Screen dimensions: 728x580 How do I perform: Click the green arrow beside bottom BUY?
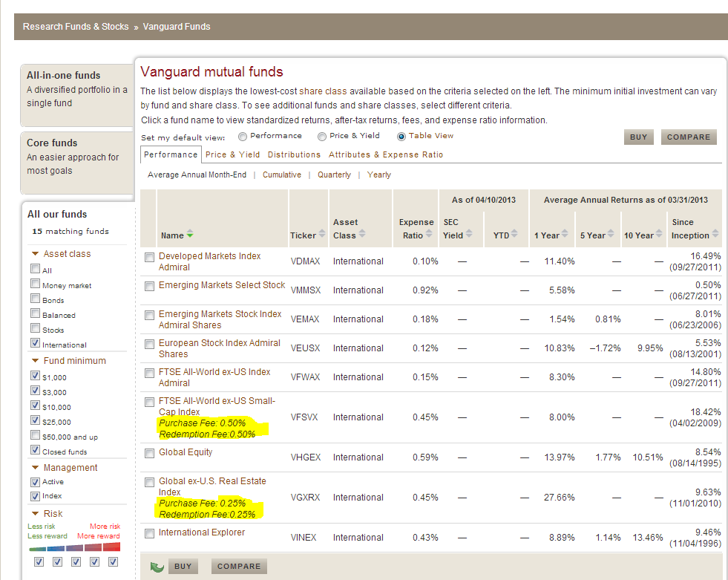pos(157,567)
